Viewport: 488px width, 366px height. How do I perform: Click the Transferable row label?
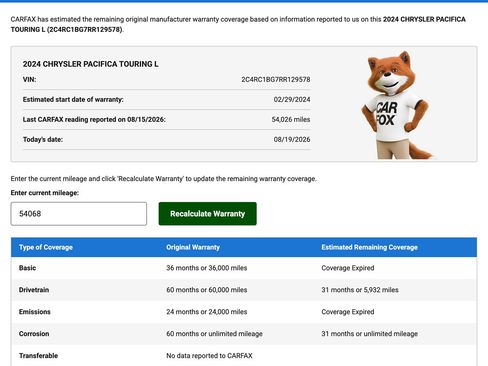click(38, 356)
